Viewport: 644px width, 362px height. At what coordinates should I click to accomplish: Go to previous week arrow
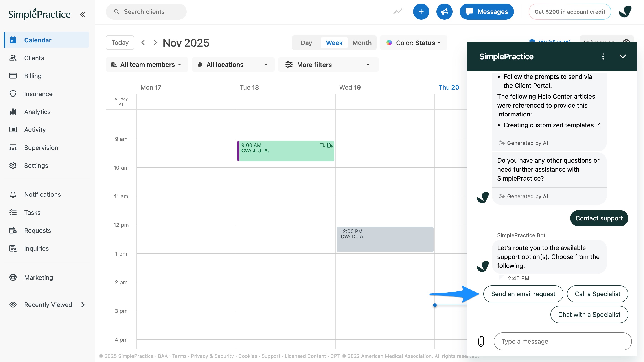point(143,43)
